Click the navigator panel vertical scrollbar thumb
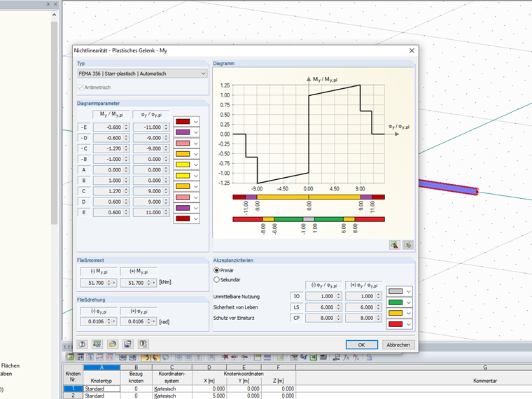This screenshot has width=532, height=399. point(55,122)
